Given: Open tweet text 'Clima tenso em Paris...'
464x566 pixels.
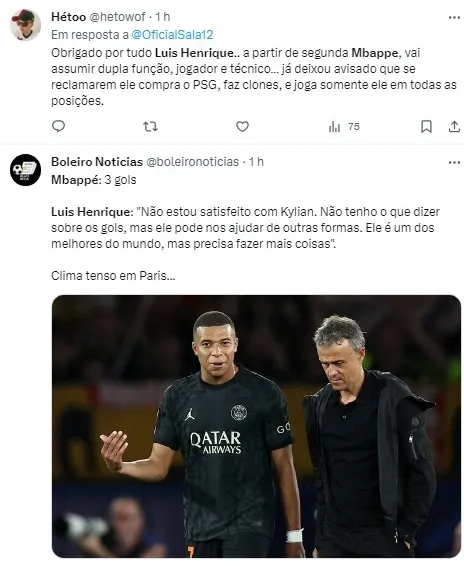Looking at the screenshot, I should click(113, 276).
